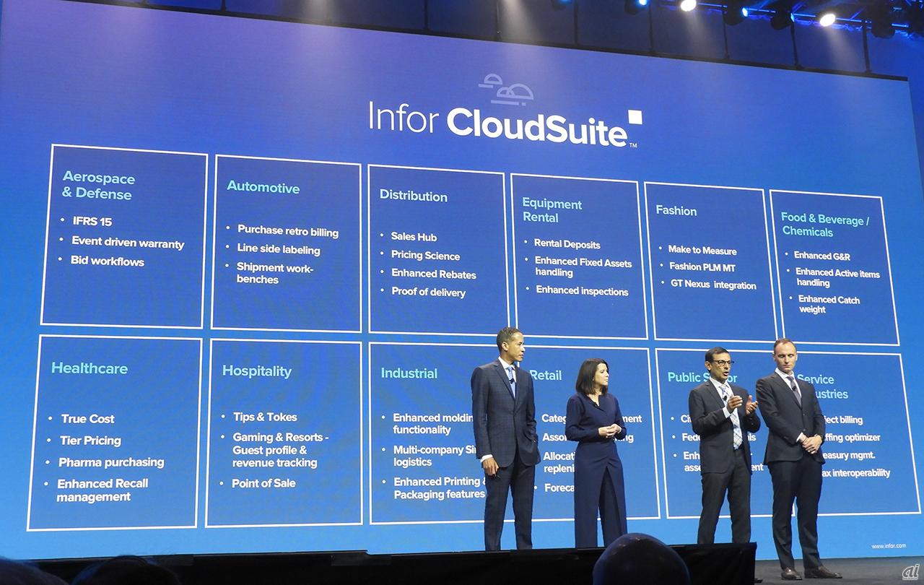Screen dimensions: 924x585
Task: Select 'Pricing Science' item
Action: tap(425, 255)
